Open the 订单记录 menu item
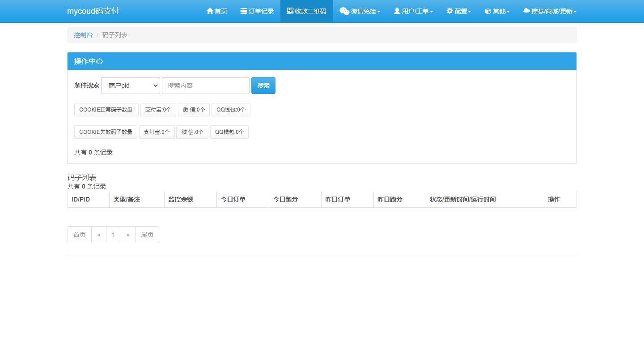Viewport: 644px width, 339px height. click(x=257, y=11)
